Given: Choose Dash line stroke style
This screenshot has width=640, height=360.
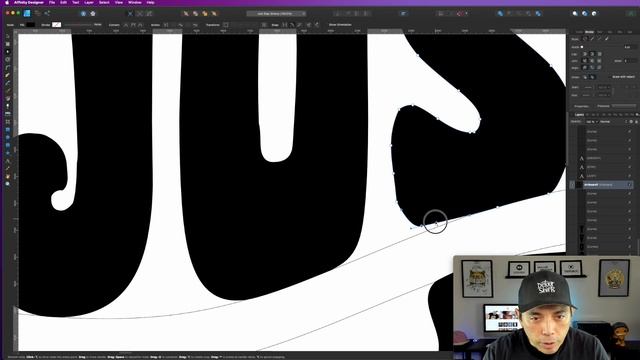Looking at the screenshot, I should click(599, 39).
